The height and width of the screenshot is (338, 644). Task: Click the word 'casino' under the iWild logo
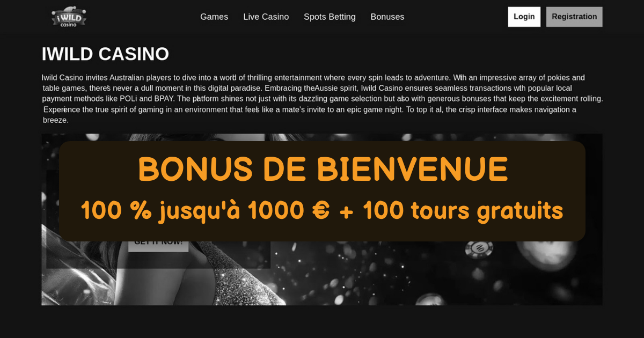69,24
